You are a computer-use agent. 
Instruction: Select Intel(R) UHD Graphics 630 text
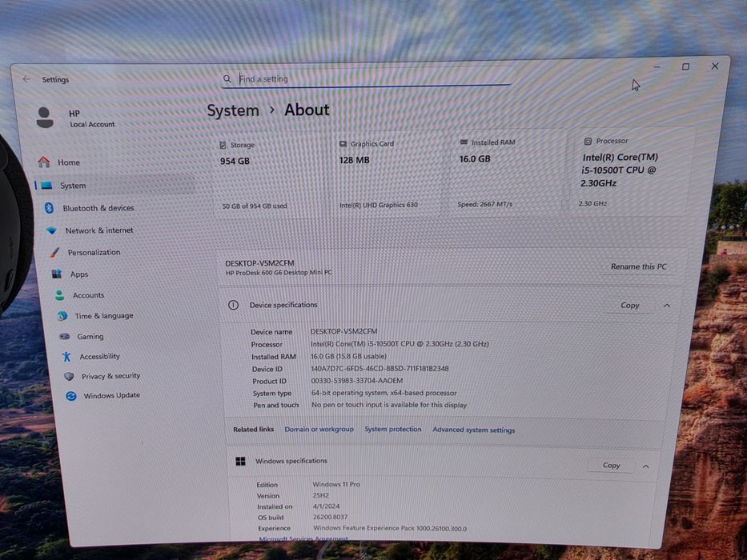click(378, 205)
